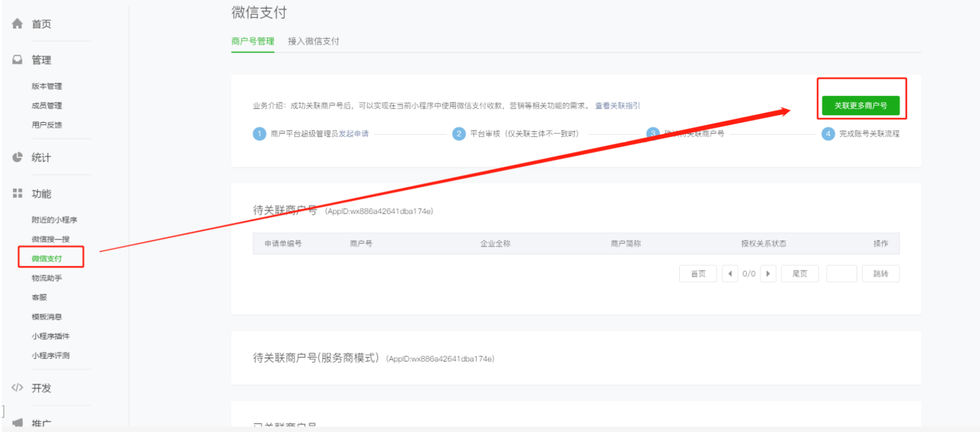Click the development code brackets icon
Image resolution: width=980 pixels, height=432 pixels.
[x=18, y=388]
